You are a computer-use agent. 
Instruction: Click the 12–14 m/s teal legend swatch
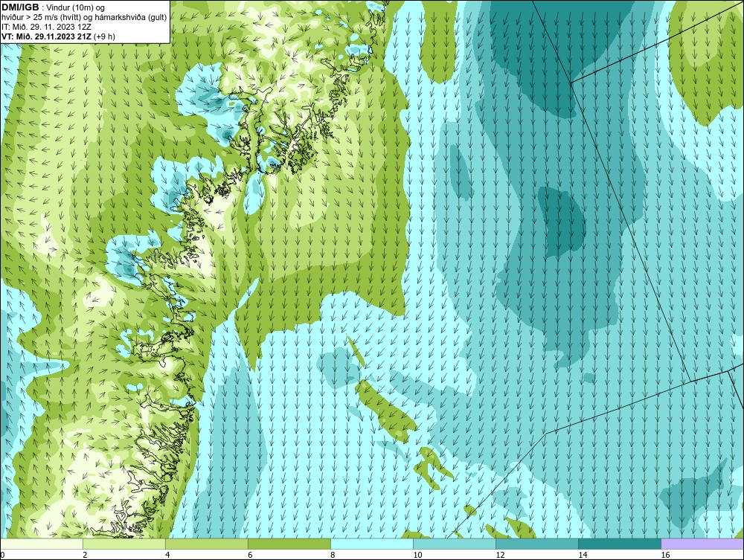click(x=536, y=544)
